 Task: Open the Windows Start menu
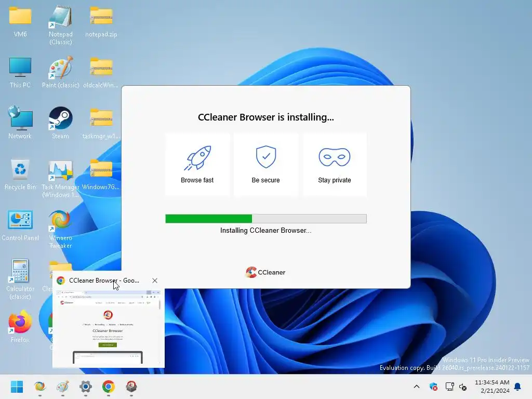[x=17, y=387]
